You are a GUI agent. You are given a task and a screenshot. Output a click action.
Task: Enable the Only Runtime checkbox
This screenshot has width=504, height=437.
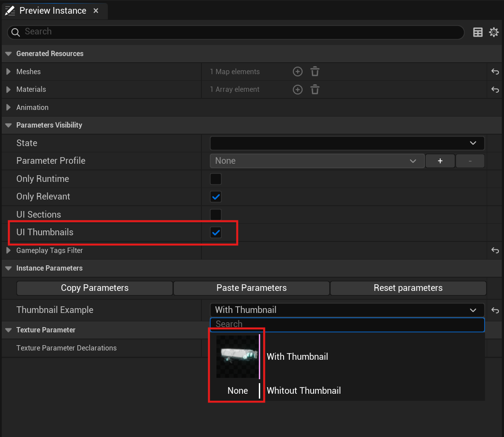216,179
